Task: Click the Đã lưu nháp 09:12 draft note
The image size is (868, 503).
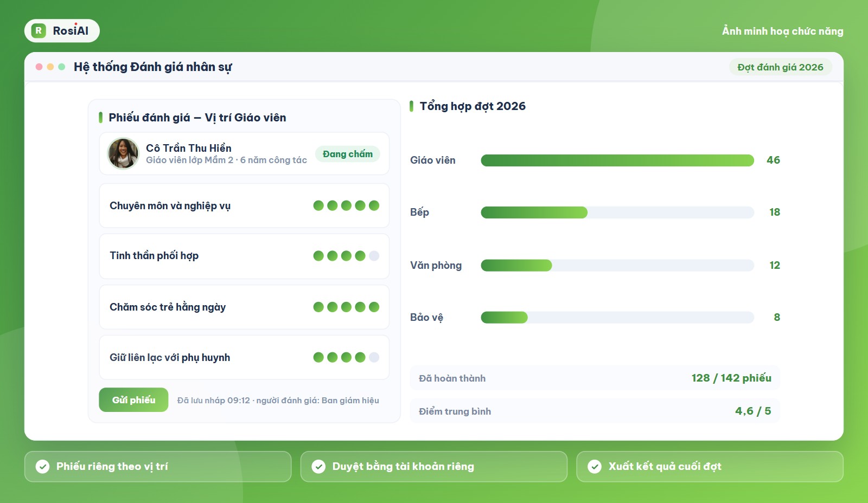Action: tap(278, 401)
